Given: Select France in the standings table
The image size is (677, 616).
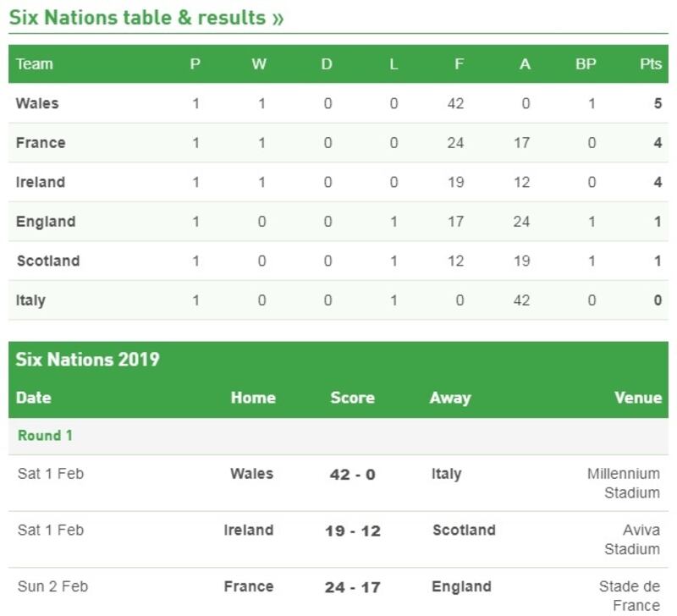Looking at the screenshot, I should (x=41, y=143).
